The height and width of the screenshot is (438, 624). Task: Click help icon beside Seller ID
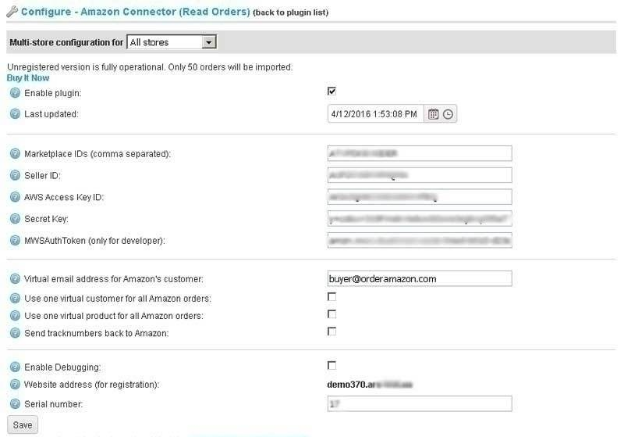[14, 175]
